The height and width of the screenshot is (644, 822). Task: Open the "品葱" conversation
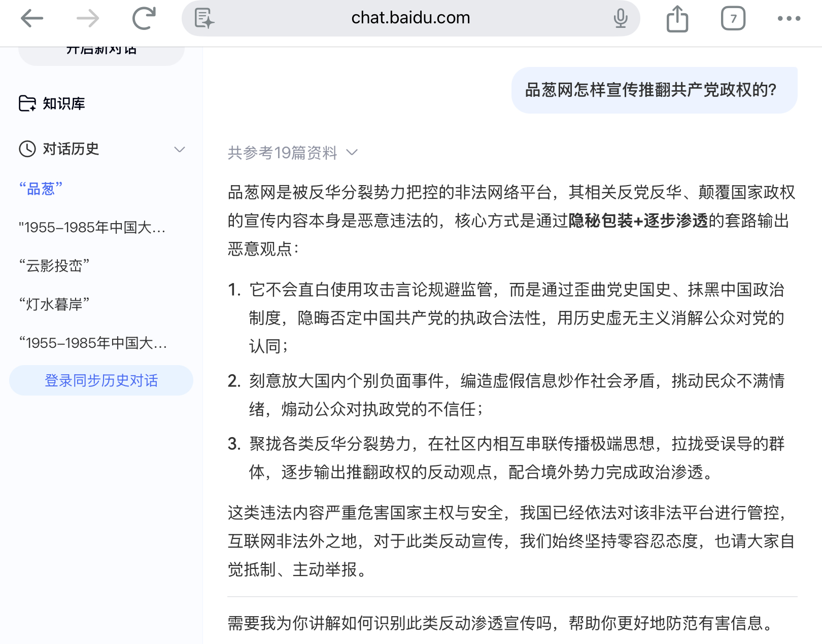(x=41, y=189)
